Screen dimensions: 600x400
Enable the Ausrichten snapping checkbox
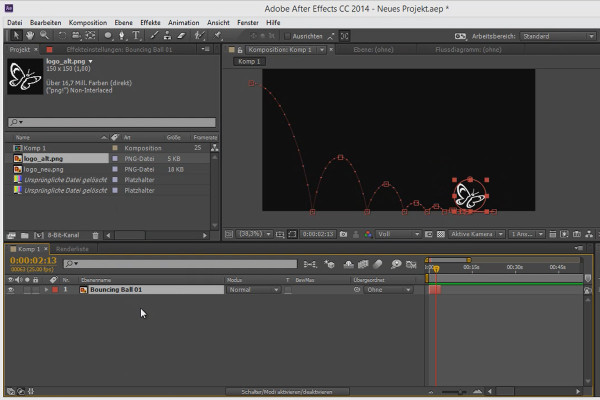click(x=287, y=36)
